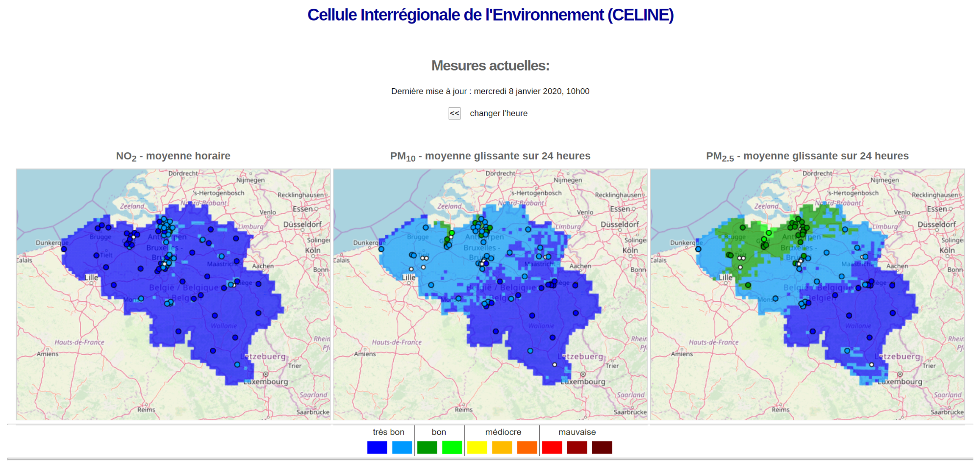The width and height of the screenshot is (980, 461).
Task: Select PM10 map station marker beside Dunkerque
Action: pyautogui.click(x=381, y=249)
